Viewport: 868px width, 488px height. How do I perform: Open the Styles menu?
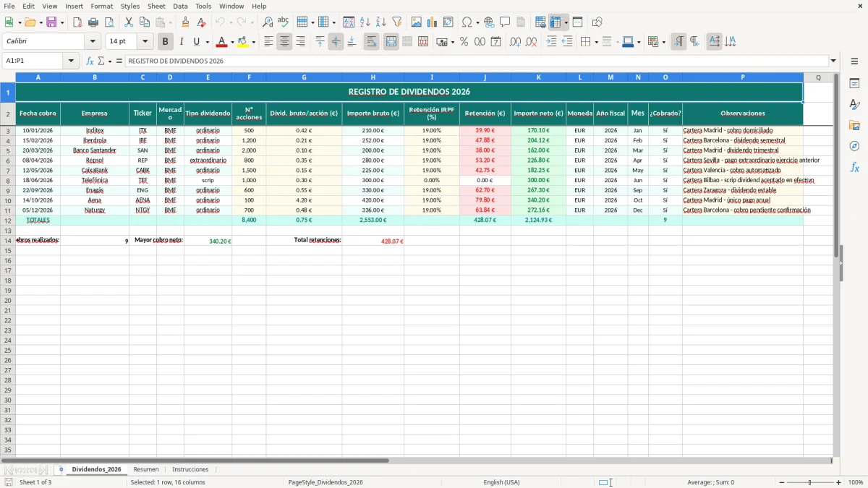(x=130, y=6)
